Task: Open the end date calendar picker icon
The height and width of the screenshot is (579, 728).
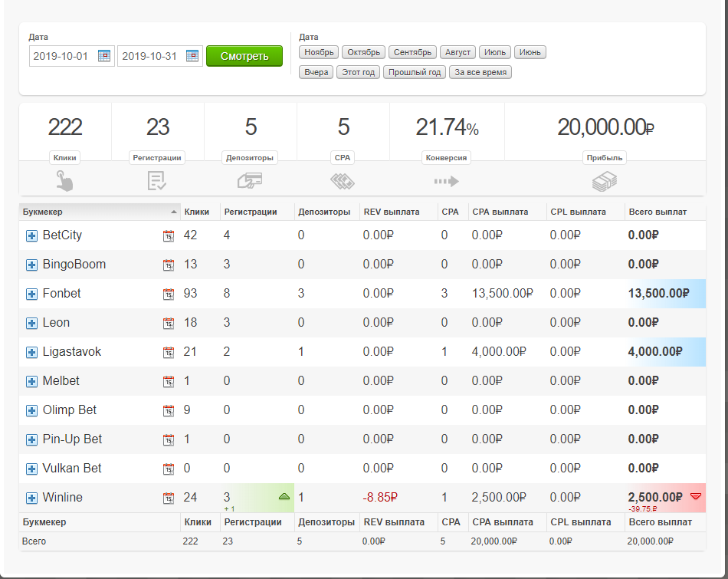Action: pos(192,56)
